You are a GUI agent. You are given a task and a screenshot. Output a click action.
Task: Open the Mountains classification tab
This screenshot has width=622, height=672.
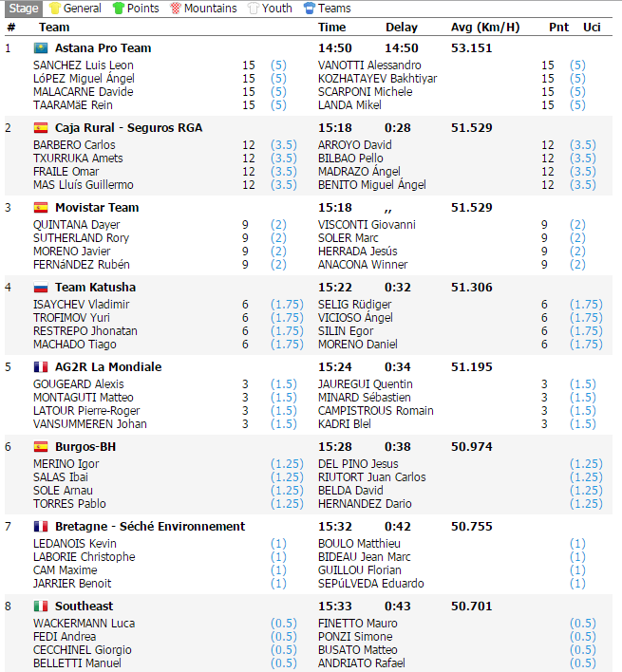point(202,9)
